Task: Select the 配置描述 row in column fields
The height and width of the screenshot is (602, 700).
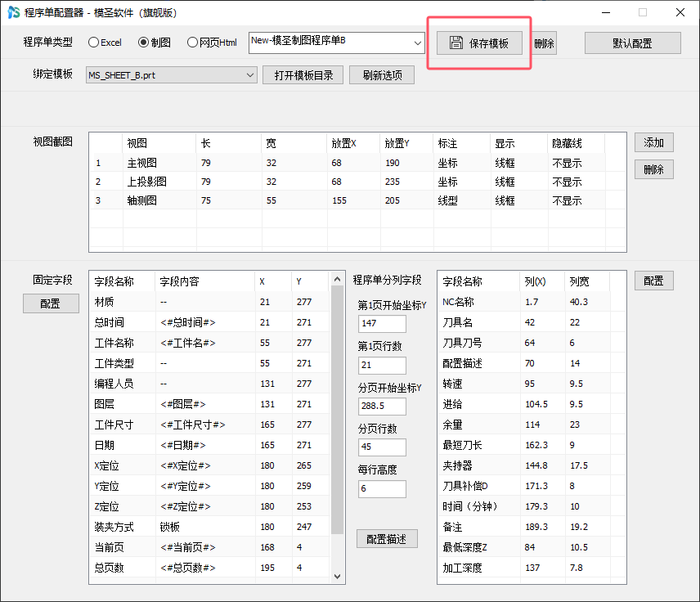Action: (531, 363)
